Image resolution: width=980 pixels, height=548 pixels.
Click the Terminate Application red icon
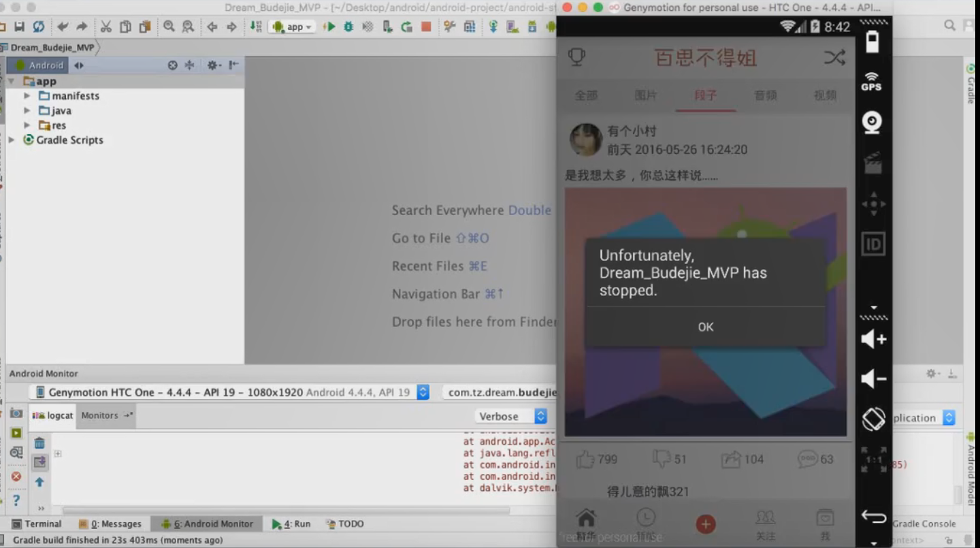[16, 477]
